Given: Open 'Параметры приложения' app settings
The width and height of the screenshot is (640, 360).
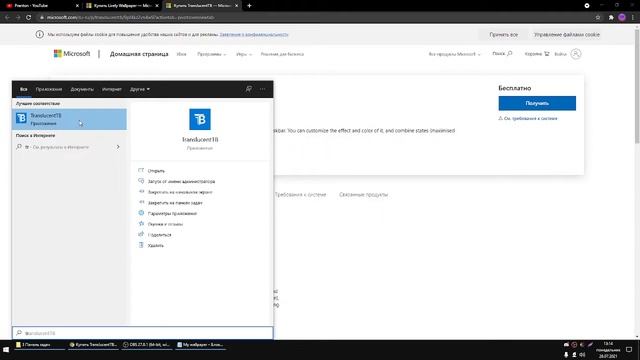Looking at the screenshot, I should click(x=172, y=213).
